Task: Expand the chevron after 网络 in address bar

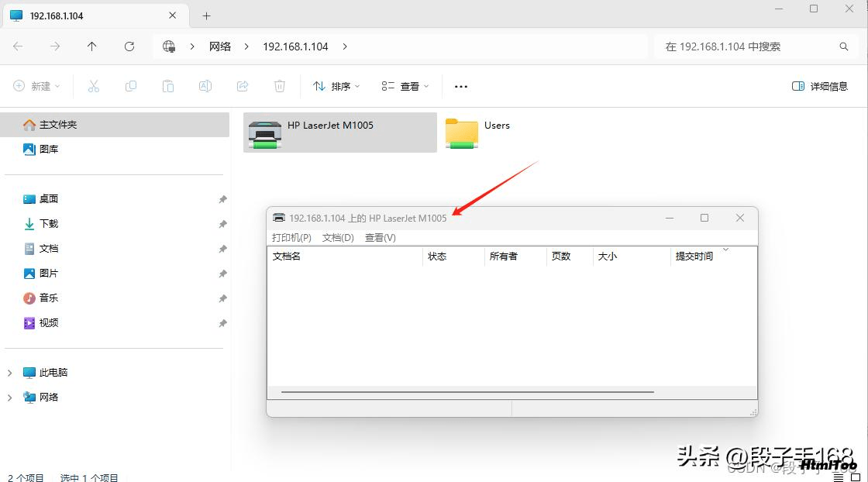Action: (246, 46)
